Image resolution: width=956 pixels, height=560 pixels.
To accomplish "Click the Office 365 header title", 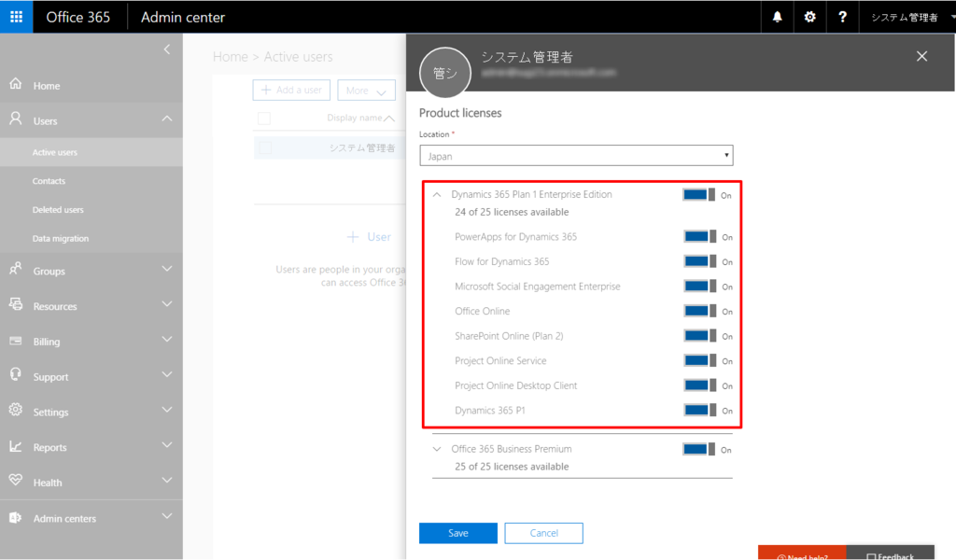I will 78,17.
